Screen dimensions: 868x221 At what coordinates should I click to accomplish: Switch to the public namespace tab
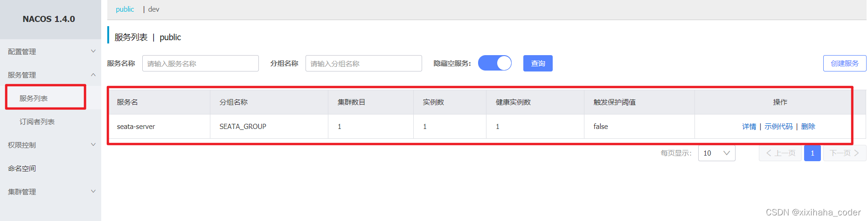click(x=125, y=9)
